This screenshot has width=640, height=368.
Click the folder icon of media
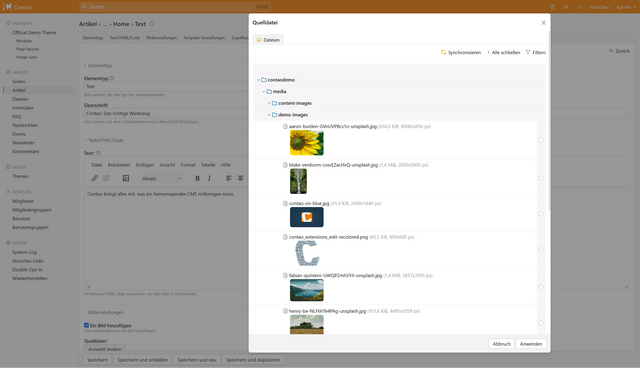269,91
